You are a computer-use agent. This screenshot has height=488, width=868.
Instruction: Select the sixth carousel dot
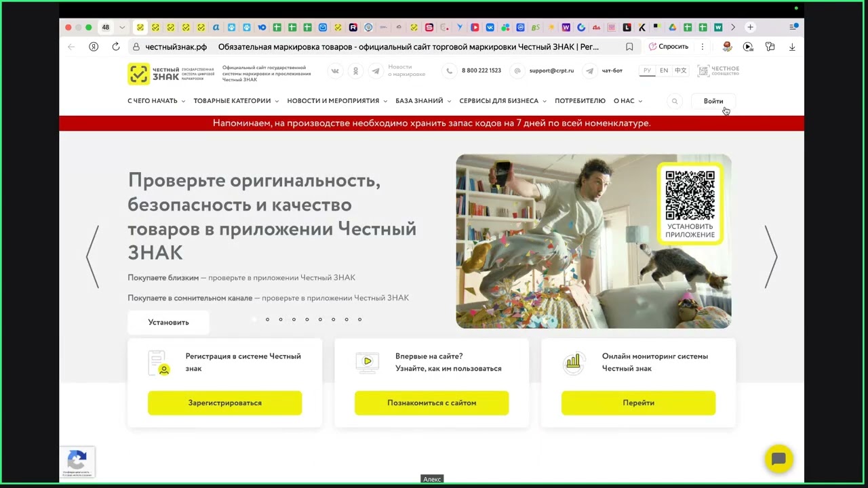[320, 319]
